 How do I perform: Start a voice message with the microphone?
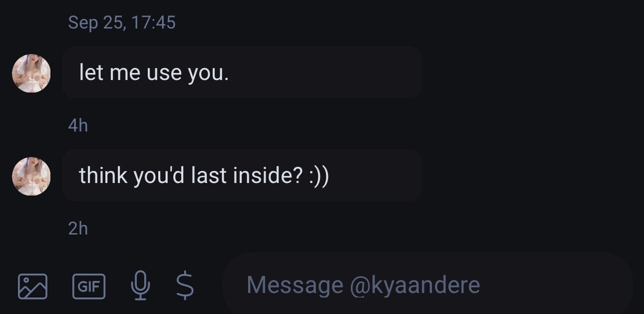(x=140, y=285)
